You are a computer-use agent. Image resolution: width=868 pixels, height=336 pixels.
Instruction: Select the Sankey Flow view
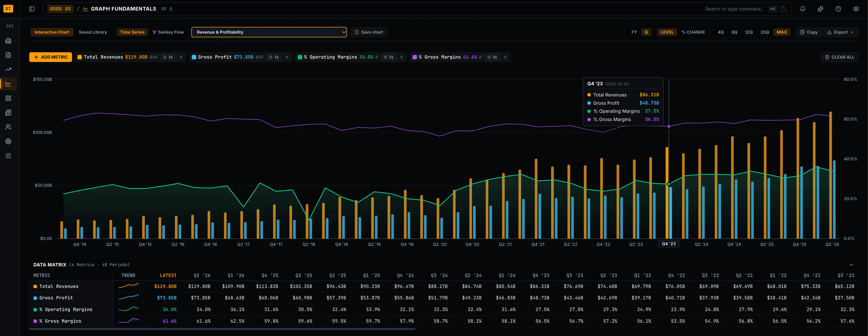[x=168, y=32]
